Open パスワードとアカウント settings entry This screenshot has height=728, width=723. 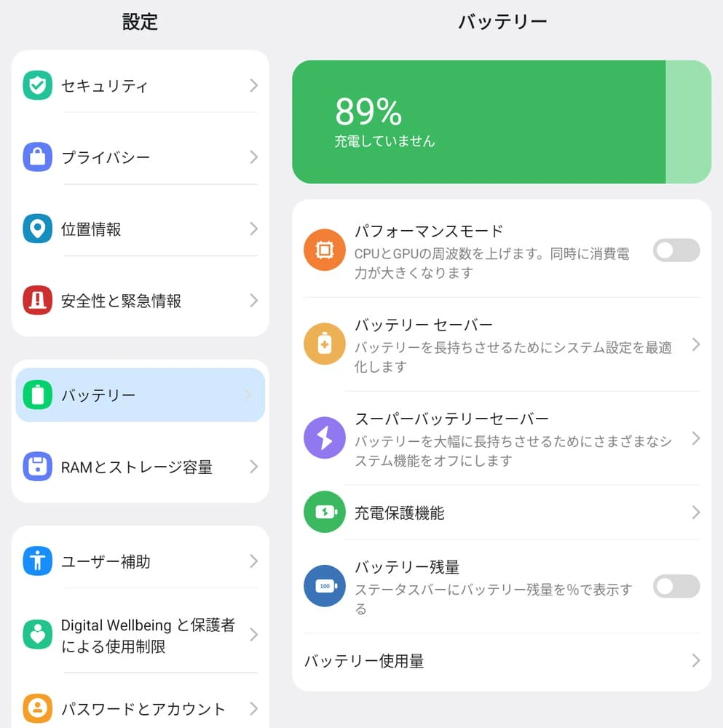(x=143, y=708)
